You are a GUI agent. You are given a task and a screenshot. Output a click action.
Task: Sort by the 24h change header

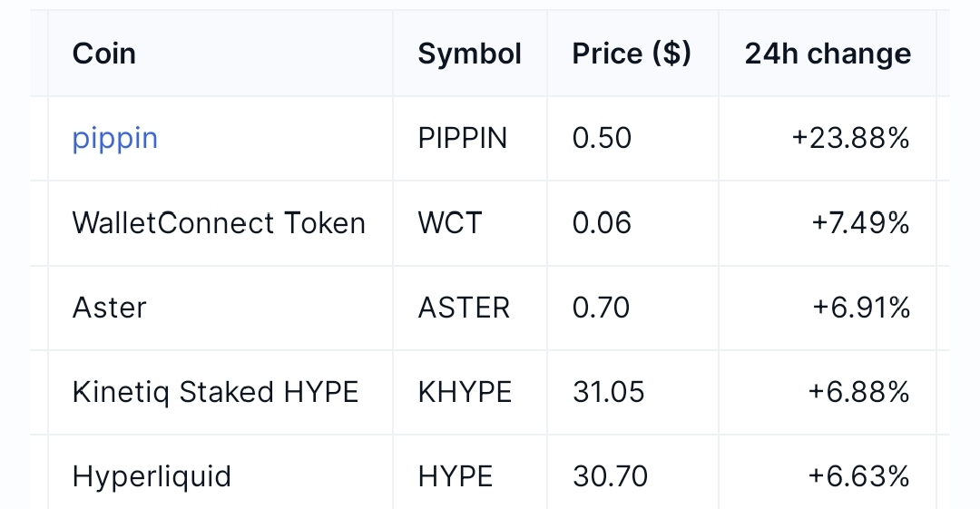click(x=828, y=54)
